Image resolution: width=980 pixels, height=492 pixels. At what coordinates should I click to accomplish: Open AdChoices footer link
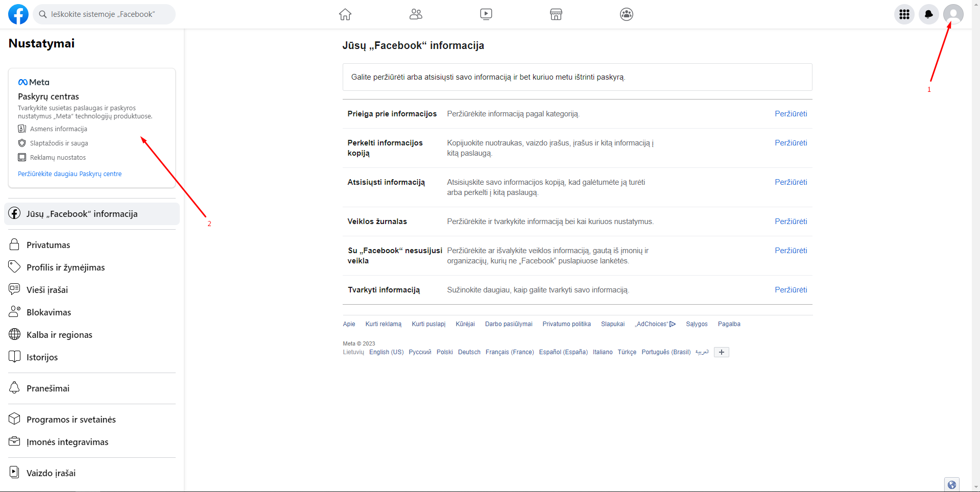click(655, 324)
